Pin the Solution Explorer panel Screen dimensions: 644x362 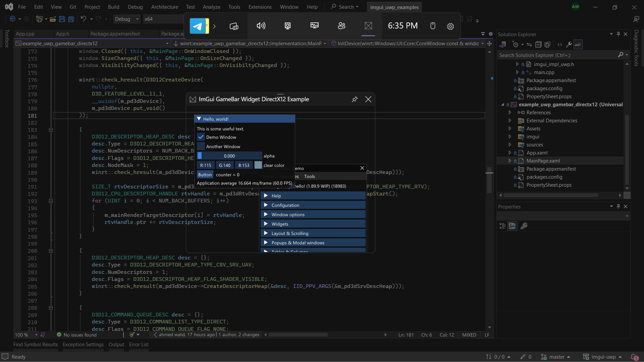(619, 34)
